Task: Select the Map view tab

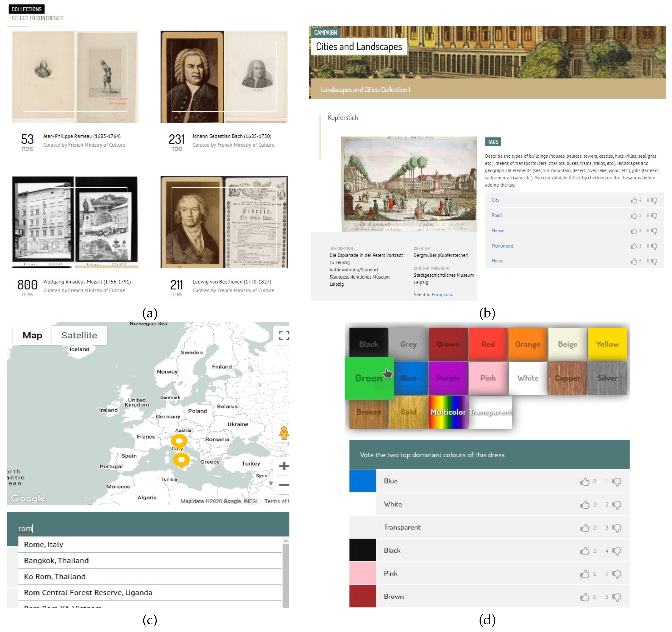Action: pyautogui.click(x=32, y=335)
